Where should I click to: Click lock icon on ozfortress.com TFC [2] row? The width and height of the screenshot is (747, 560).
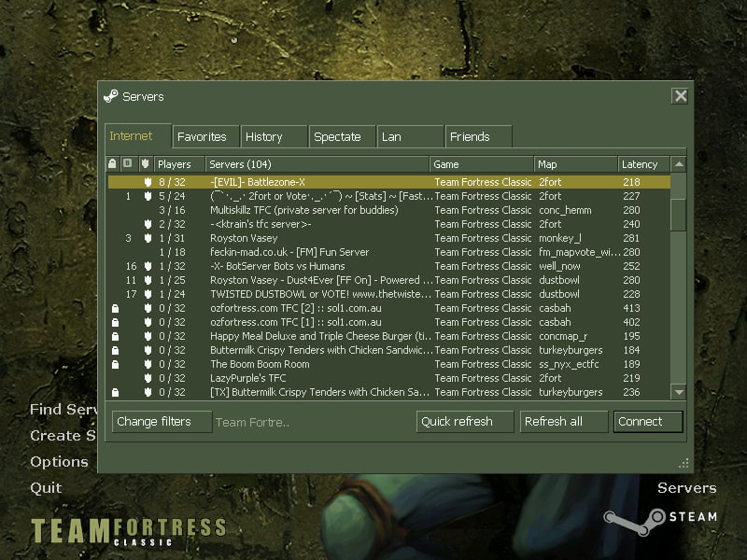click(x=115, y=309)
